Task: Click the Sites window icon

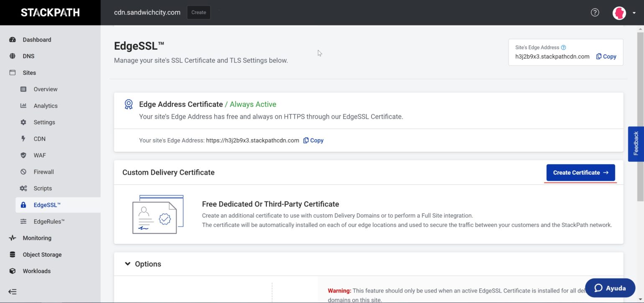Action: (13, 73)
